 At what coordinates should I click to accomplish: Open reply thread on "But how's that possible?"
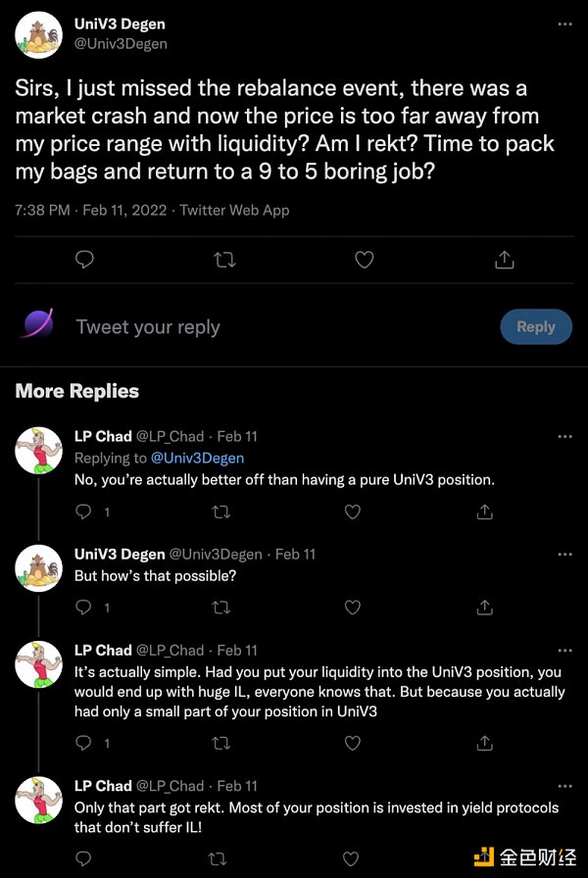pos(84,608)
